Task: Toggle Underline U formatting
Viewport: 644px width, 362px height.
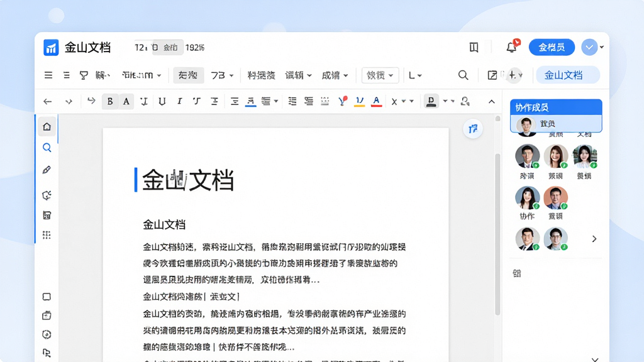Action: pos(162,101)
